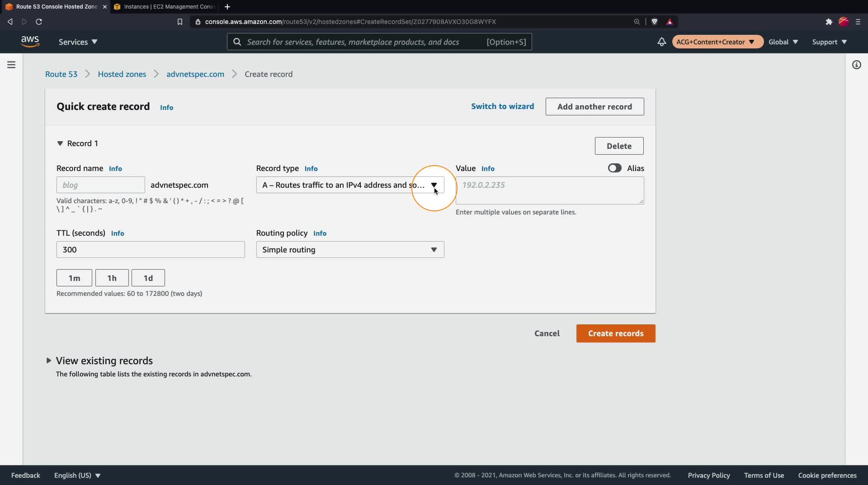Open the browser main menu icon

point(858,22)
